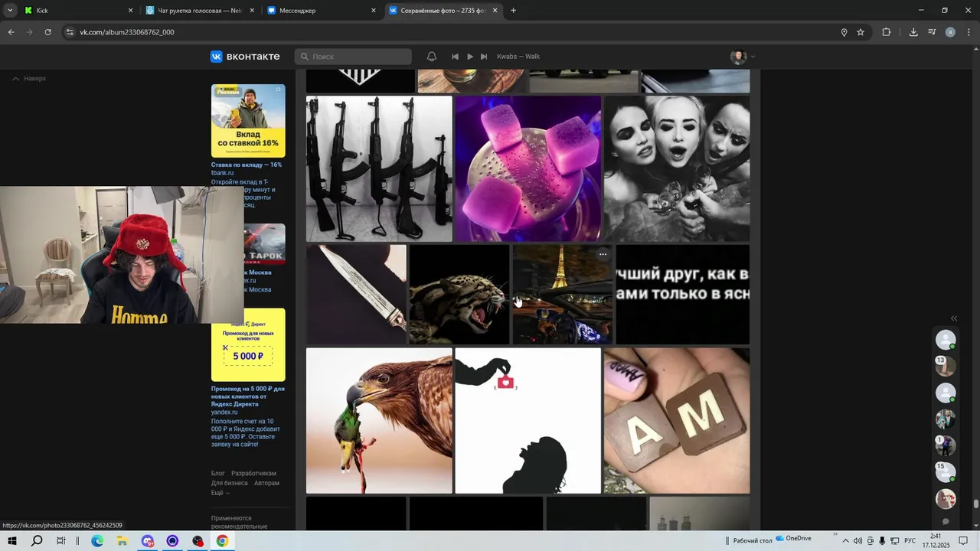
Task: Switch input language РУС in tray
Action: [910, 541]
